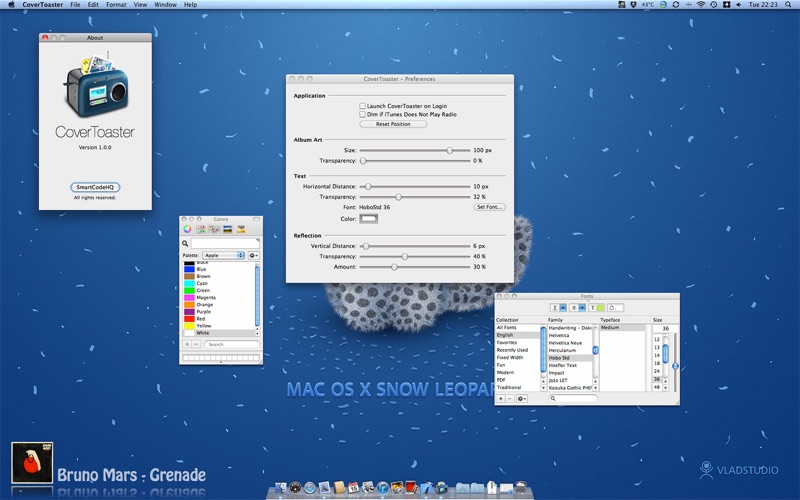Select font size 24 in Size list
The width and height of the screenshot is (800, 500).
click(657, 371)
